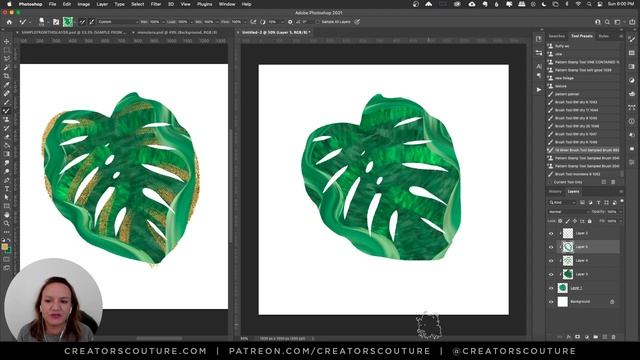Click Load brush after each stroke icon
The image size is (640, 360).
point(83,22)
